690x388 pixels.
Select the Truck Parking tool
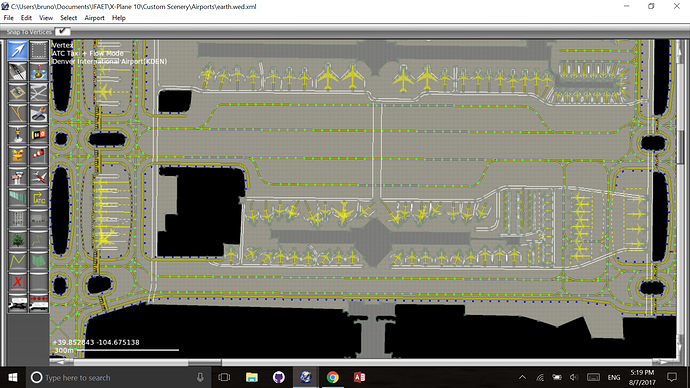(18, 303)
